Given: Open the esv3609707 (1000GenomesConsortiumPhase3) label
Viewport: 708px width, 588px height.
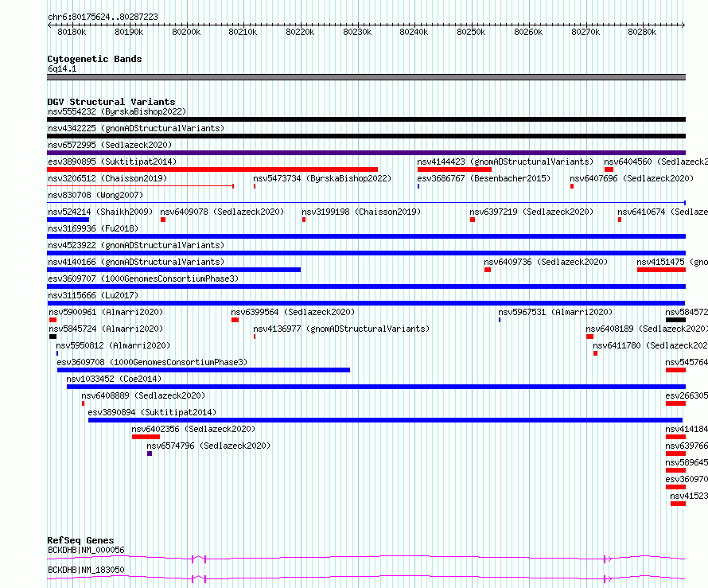Looking at the screenshot, I should click(x=143, y=278).
